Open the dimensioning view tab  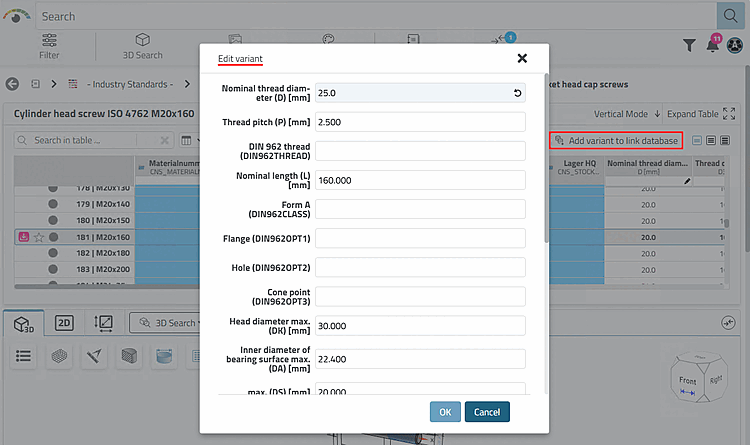[103, 323]
